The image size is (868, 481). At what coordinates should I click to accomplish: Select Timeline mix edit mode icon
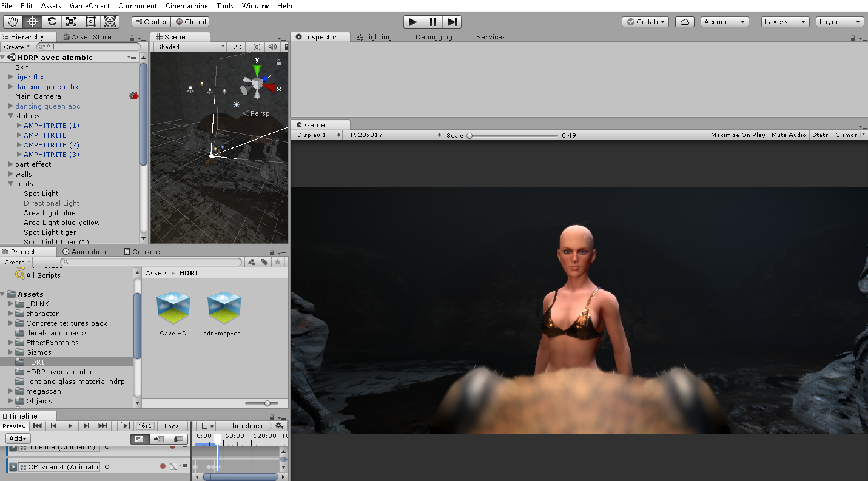(x=140, y=439)
